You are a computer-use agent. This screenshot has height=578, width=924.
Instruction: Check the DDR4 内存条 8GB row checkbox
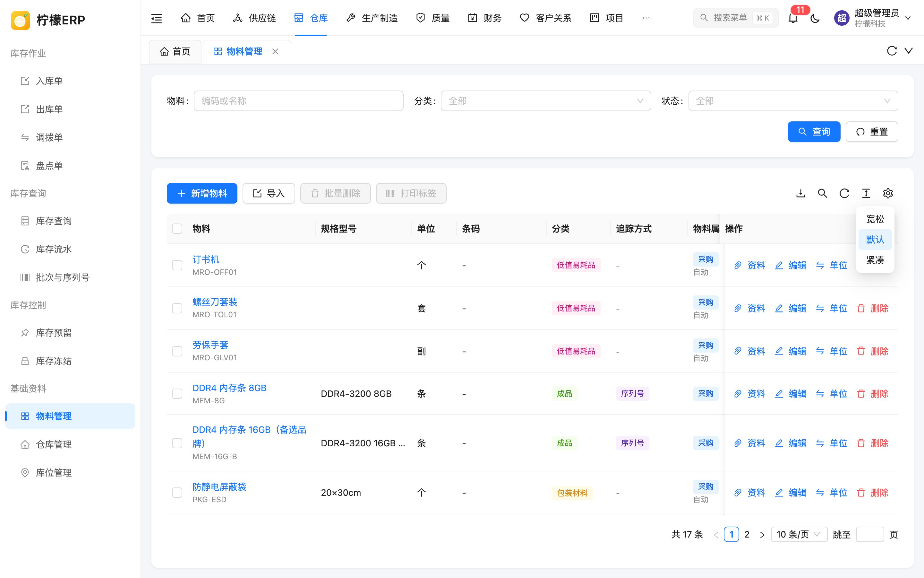[x=177, y=394]
